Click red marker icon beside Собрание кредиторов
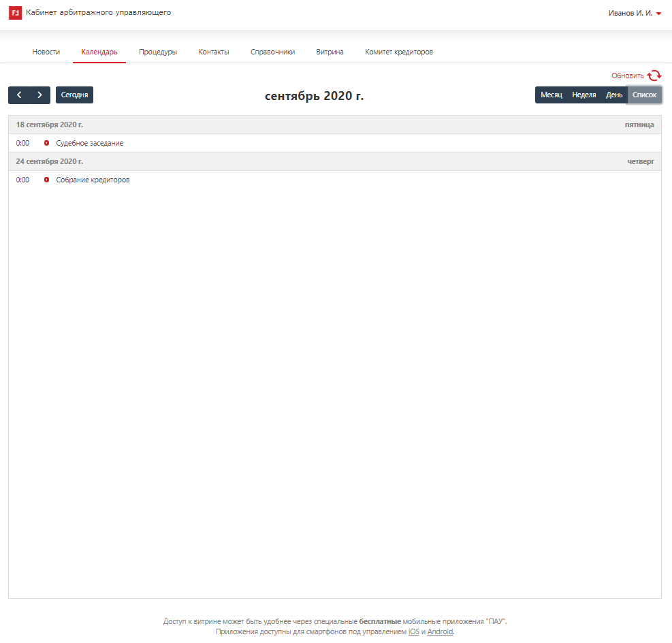This screenshot has width=672, height=643. click(x=47, y=180)
